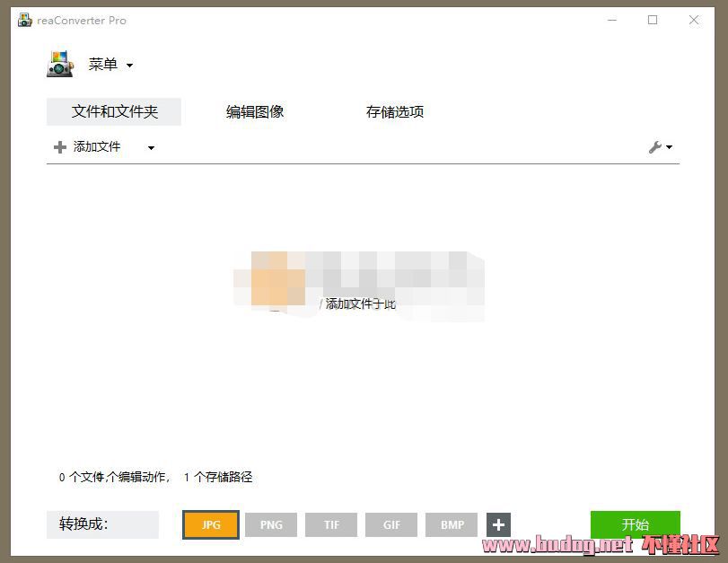Click the 1 个存储路径 status text
Image resolution: width=728 pixels, height=563 pixels.
218,478
